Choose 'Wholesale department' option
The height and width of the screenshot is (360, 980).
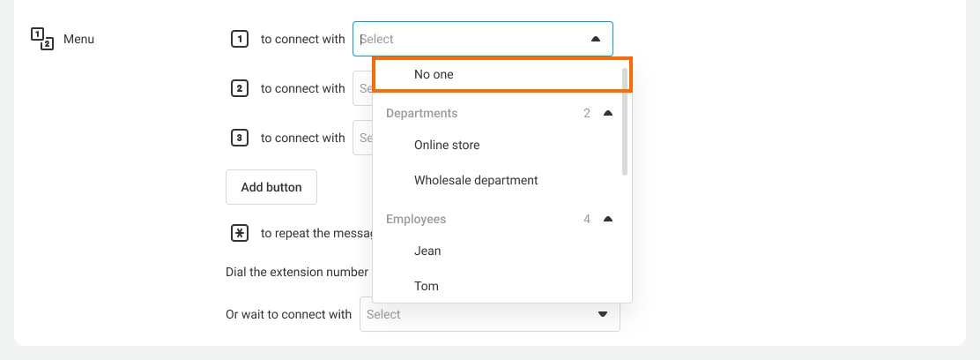coord(476,180)
